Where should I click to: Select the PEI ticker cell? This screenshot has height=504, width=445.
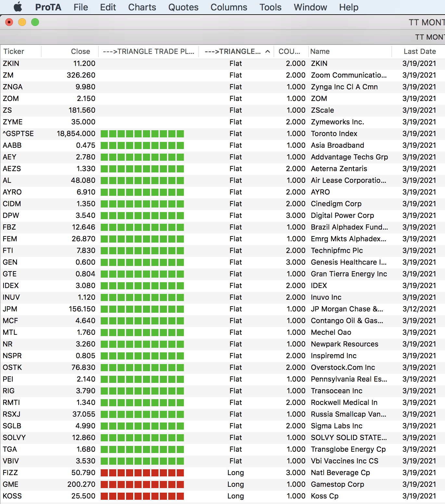point(8,379)
